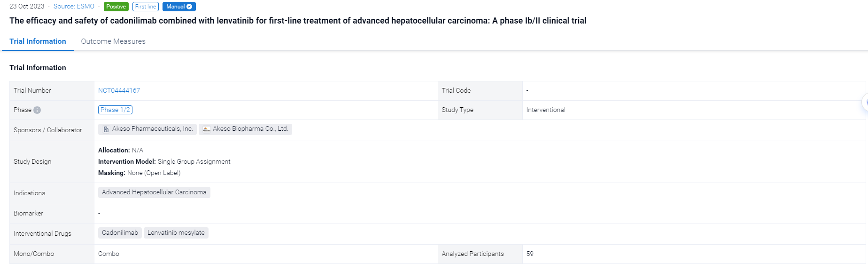Open the Lenvatinib mesylate drug tag

[x=176, y=233]
